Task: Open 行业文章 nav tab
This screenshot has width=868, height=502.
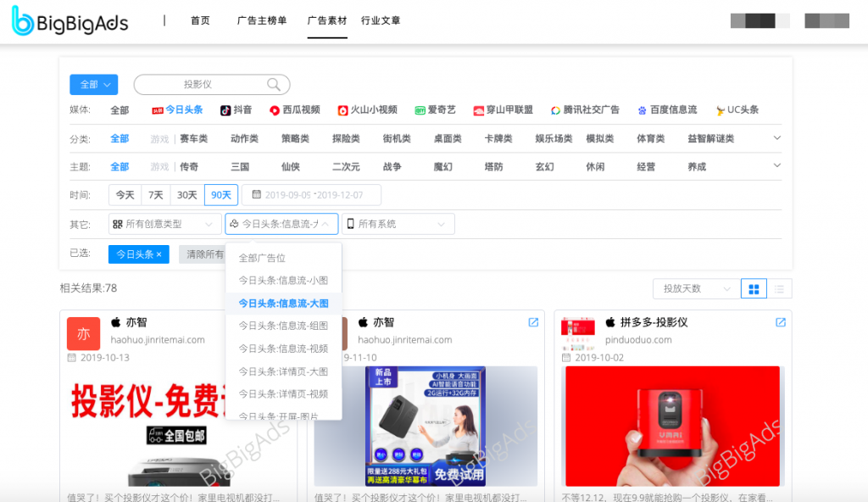Action: pyautogui.click(x=381, y=20)
